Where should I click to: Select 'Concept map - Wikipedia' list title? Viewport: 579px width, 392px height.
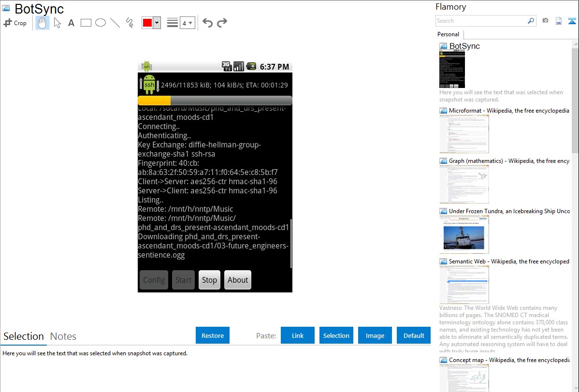point(509,360)
